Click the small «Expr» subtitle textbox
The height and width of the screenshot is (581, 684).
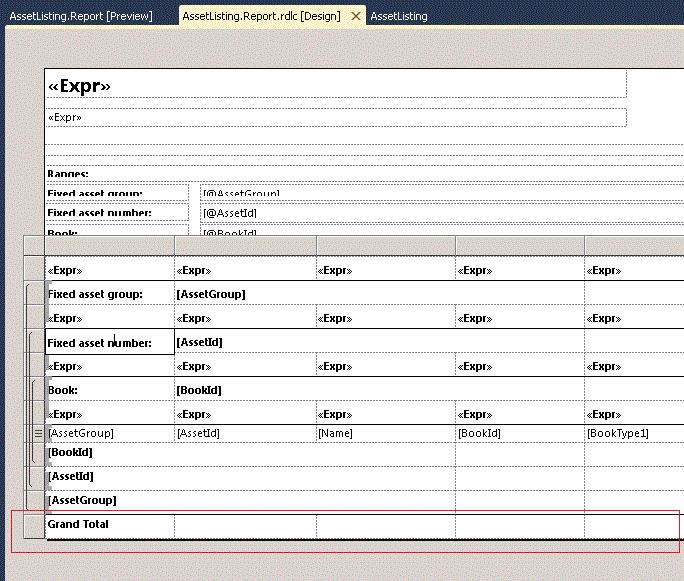tap(336, 117)
